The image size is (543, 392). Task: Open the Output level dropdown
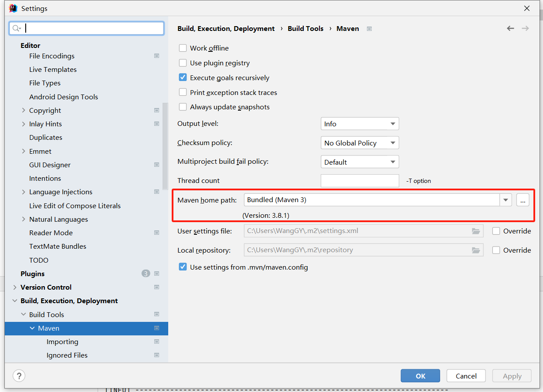(360, 124)
